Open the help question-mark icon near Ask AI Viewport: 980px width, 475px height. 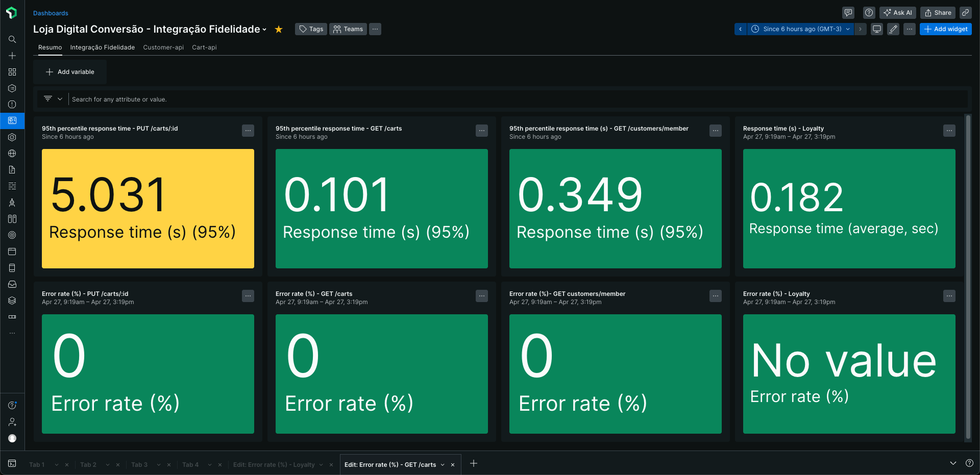tap(869, 12)
